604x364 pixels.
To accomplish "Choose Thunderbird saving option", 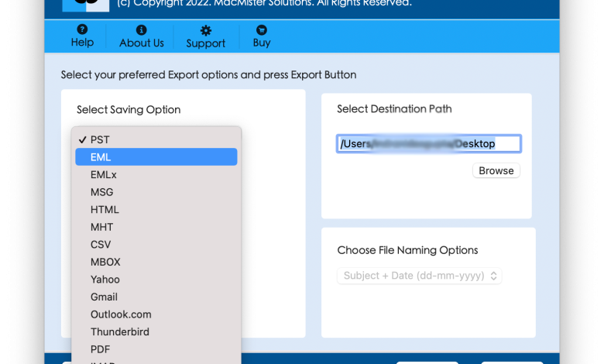I will pyautogui.click(x=156, y=331).
